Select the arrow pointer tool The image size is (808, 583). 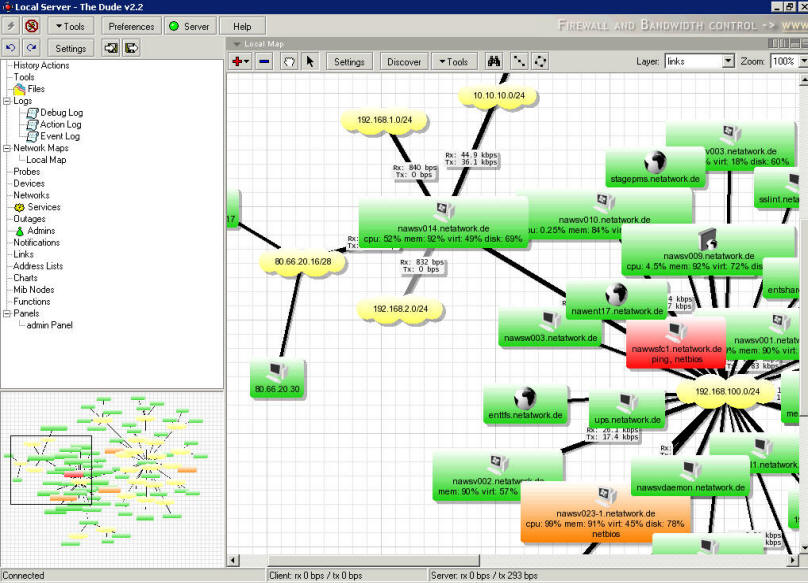pos(310,62)
